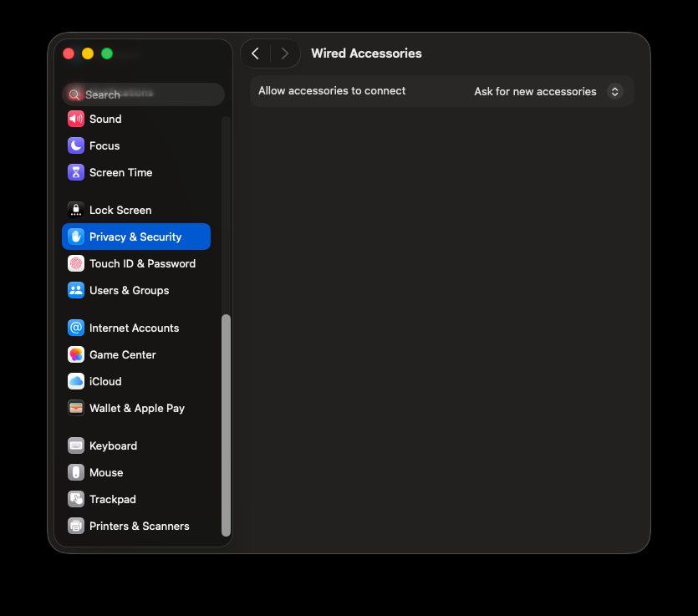Select the Sound label in sidebar

[x=105, y=119]
